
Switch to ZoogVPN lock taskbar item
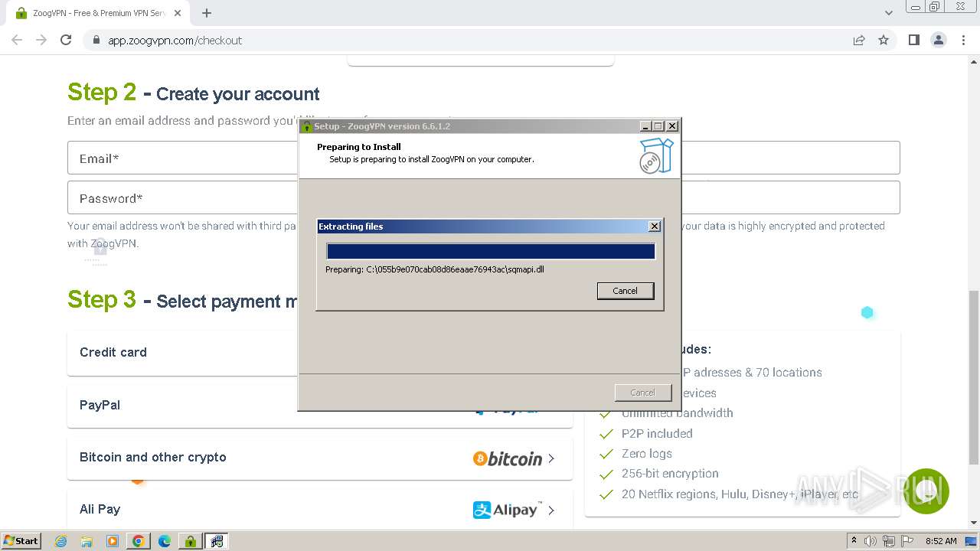point(191,541)
